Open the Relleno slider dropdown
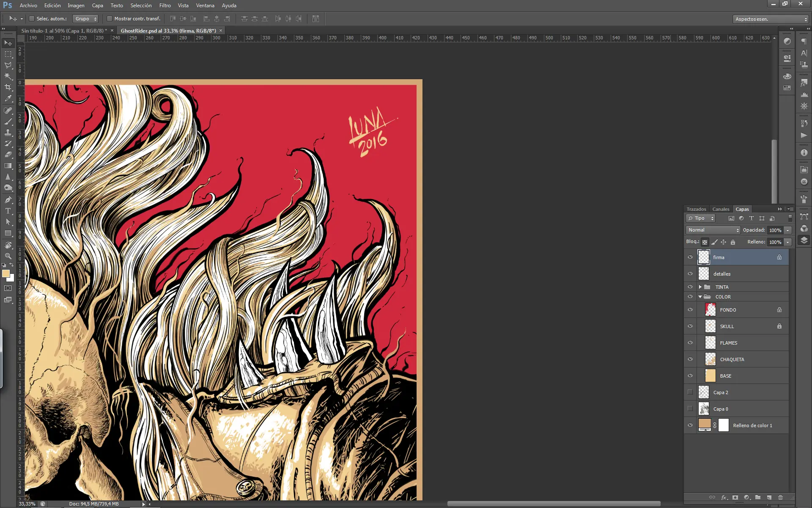The image size is (812, 508). pos(787,242)
